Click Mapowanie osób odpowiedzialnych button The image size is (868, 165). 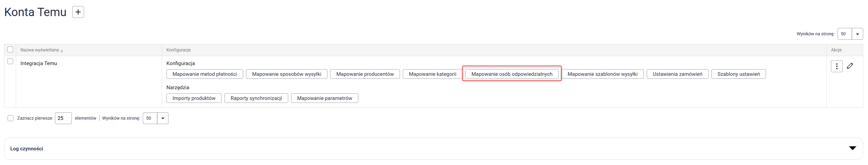click(511, 74)
